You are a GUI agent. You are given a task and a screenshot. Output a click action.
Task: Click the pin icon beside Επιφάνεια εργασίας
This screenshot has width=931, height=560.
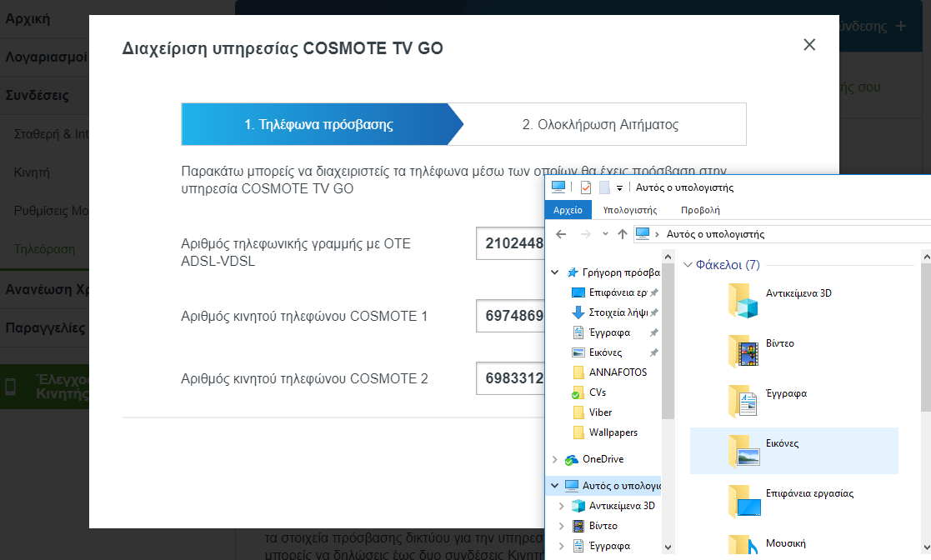(653, 292)
